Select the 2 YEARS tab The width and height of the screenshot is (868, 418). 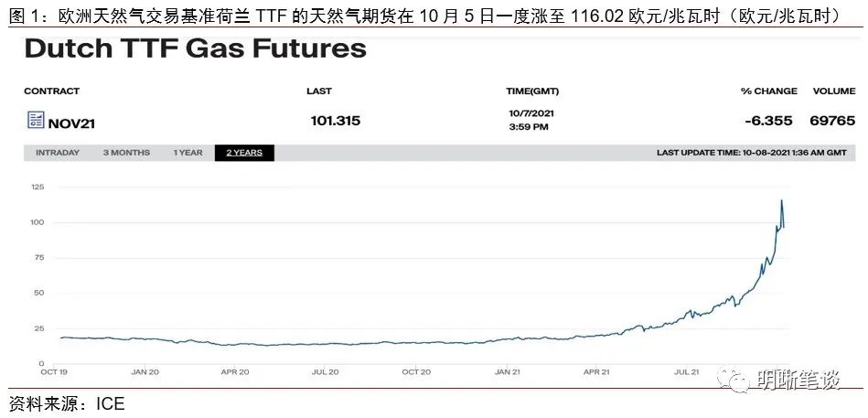pos(244,153)
